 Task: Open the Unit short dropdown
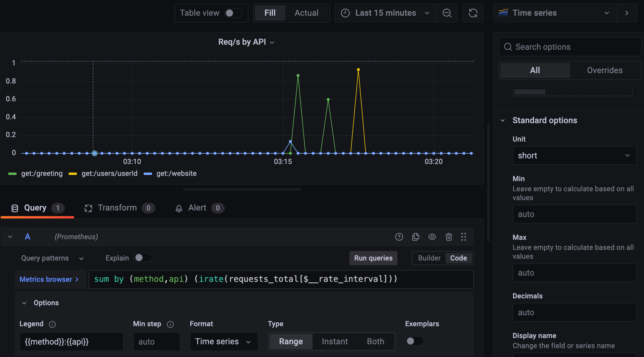coord(574,155)
